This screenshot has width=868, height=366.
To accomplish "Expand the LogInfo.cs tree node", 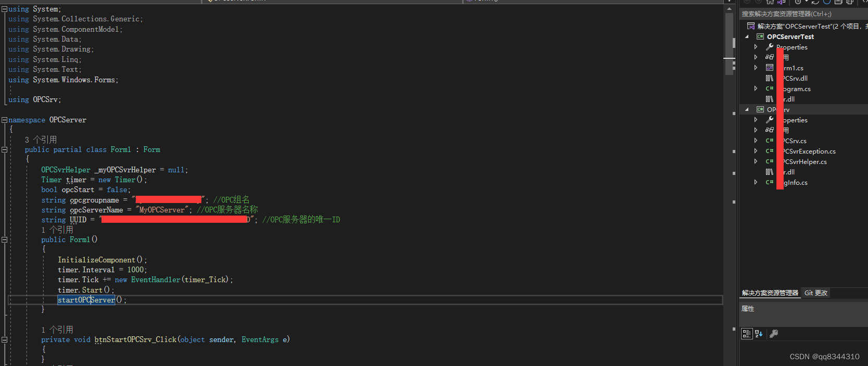I will [756, 182].
